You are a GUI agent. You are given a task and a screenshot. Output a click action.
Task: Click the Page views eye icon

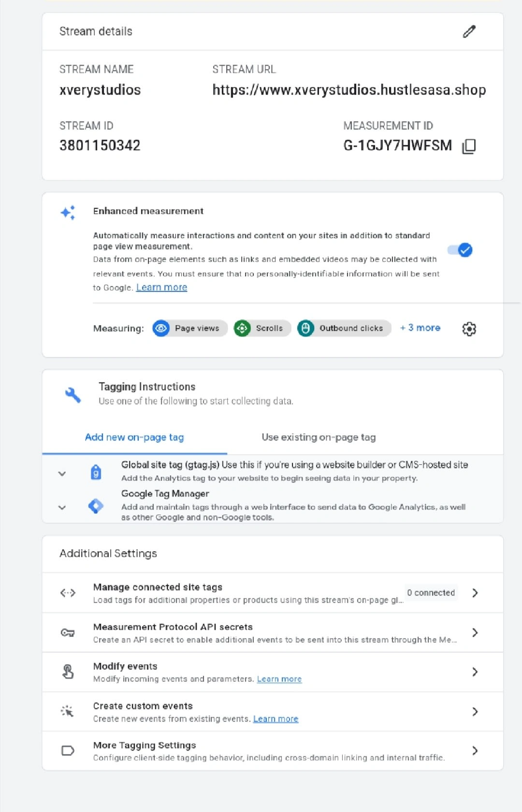pos(161,328)
